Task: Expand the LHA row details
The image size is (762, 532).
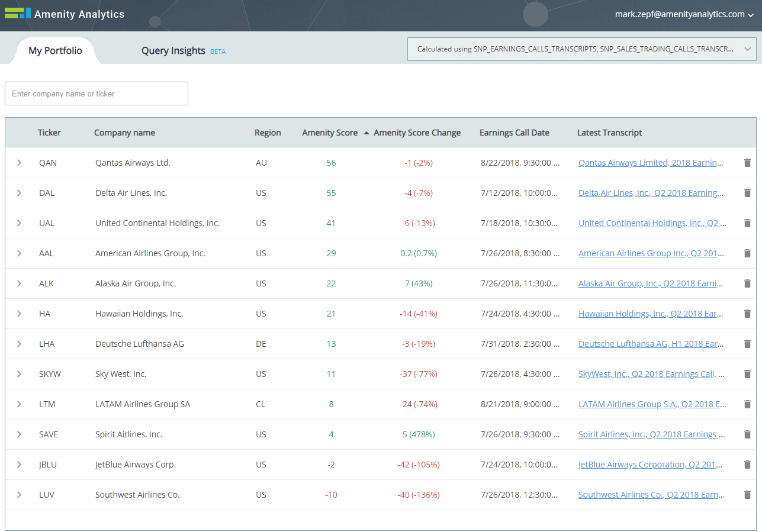Action: (x=19, y=344)
